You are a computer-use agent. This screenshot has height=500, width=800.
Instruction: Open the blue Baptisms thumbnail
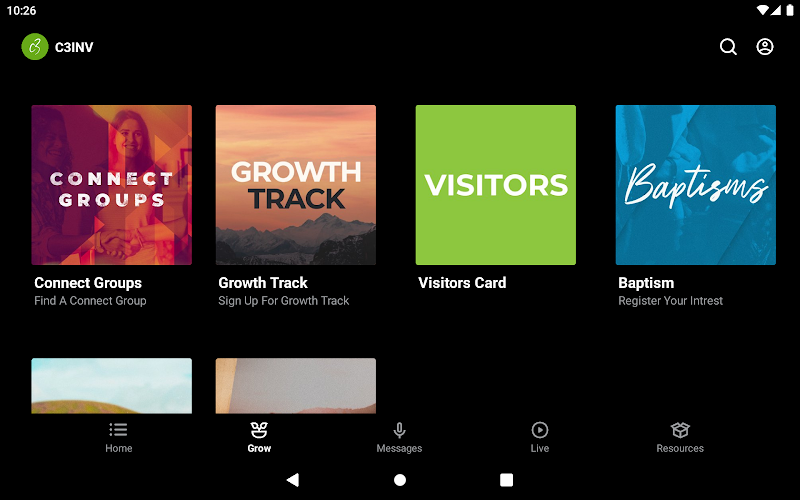click(696, 185)
